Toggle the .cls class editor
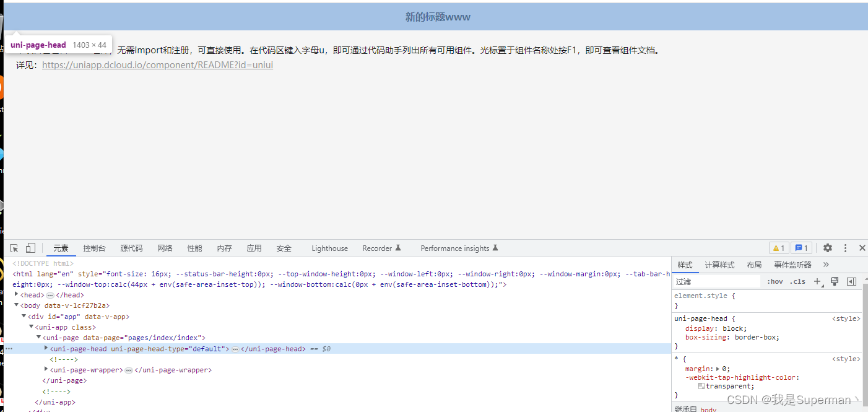The height and width of the screenshot is (412, 868). (797, 281)
